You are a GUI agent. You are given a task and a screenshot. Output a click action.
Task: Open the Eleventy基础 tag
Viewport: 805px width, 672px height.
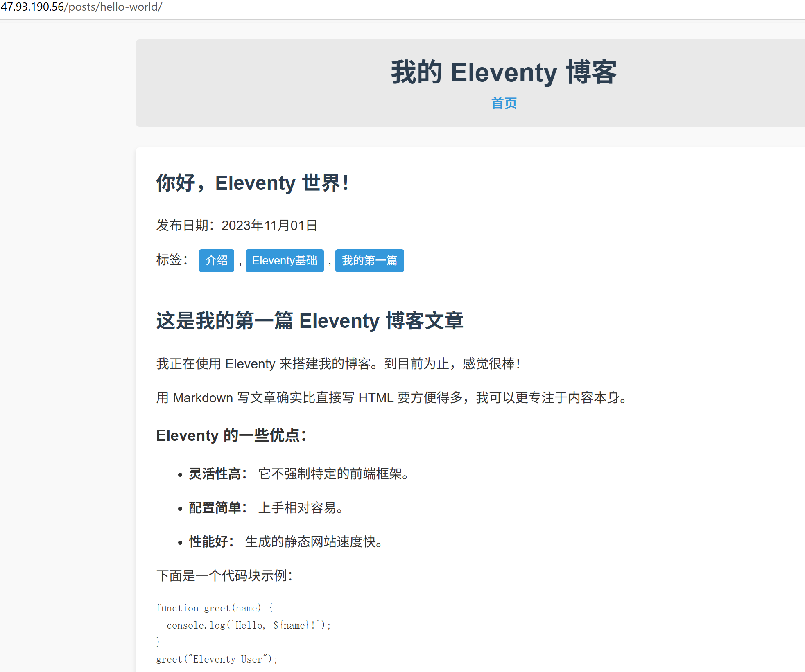click(x=285, y=260)
